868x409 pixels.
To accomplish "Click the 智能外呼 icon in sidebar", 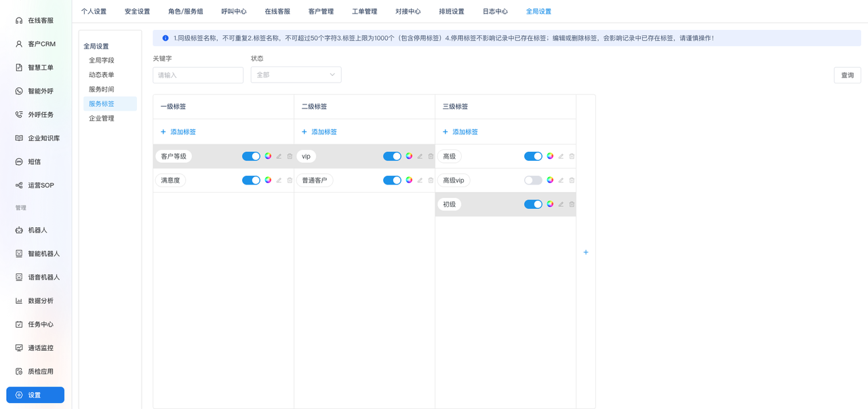I will coord(19,91).
